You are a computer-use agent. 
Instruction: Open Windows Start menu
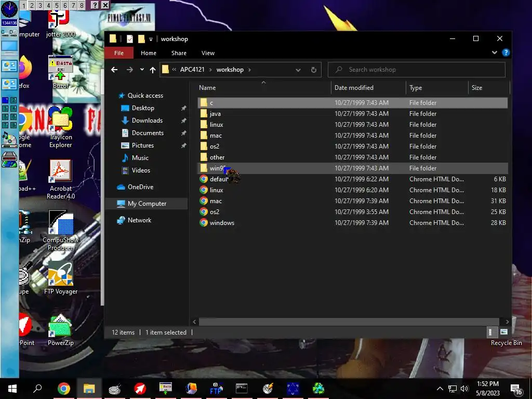pyautogui.click(x=12, y=389)
